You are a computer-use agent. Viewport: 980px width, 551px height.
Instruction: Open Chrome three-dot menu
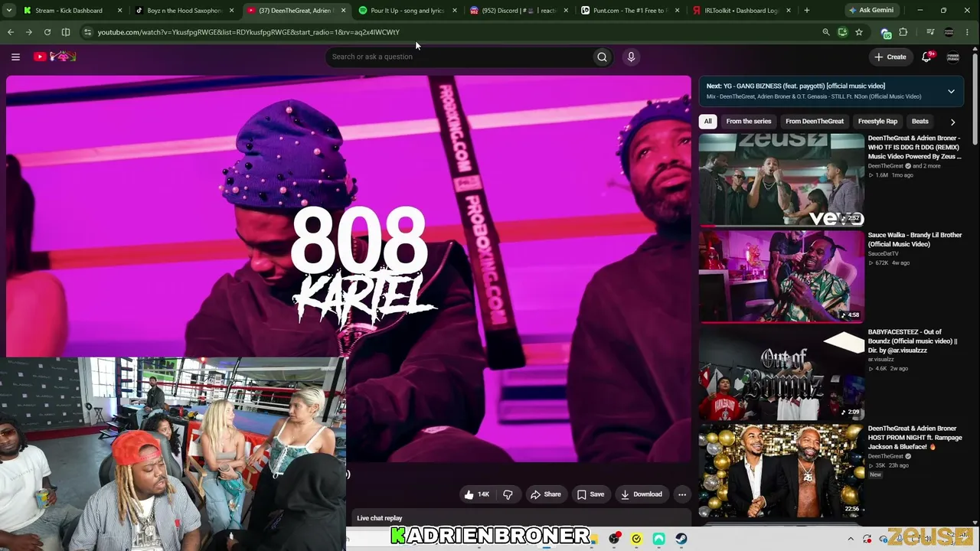[x=969, y=32]
